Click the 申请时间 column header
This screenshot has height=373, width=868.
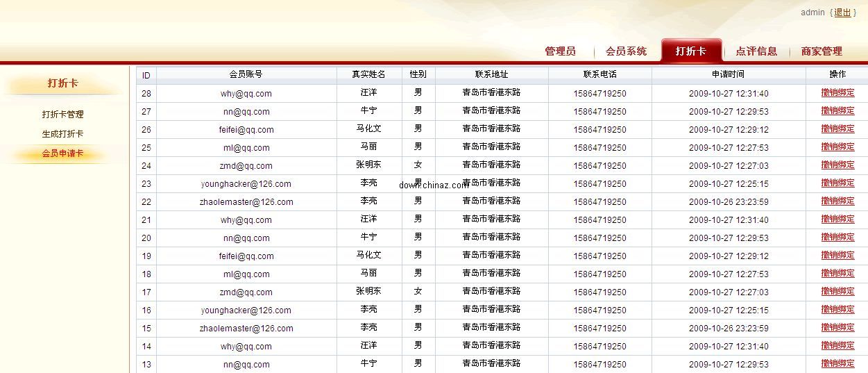pyautogui.click(x=729, y=74)
